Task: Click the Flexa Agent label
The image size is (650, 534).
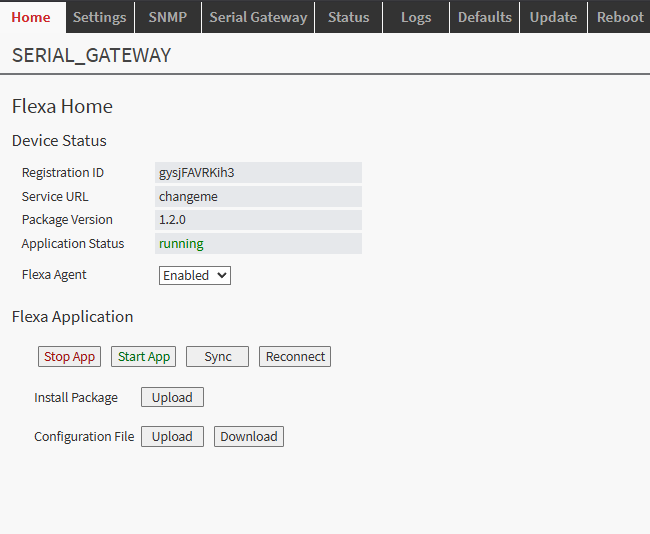Action: coord(54,274)
